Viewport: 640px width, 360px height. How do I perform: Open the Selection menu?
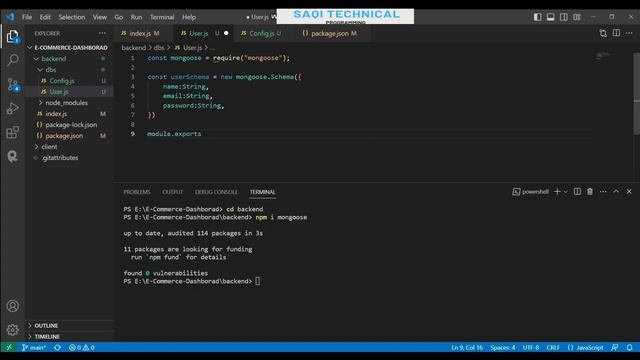click(71, 17)
